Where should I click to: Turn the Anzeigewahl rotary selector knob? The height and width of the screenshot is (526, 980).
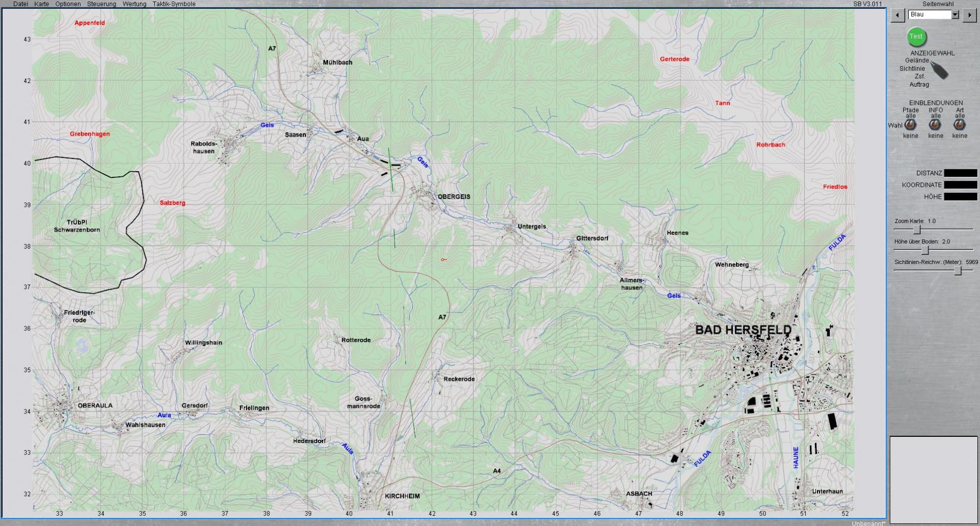940,71
